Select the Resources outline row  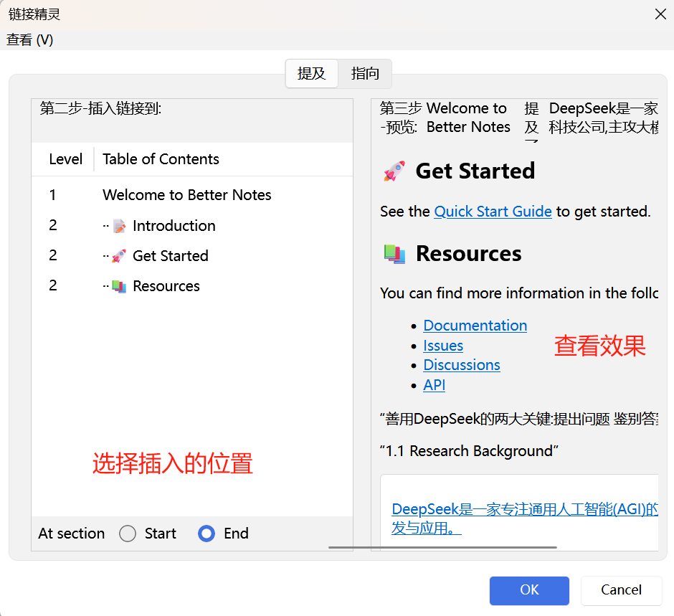pyautogui.click(x=192, y=286)
